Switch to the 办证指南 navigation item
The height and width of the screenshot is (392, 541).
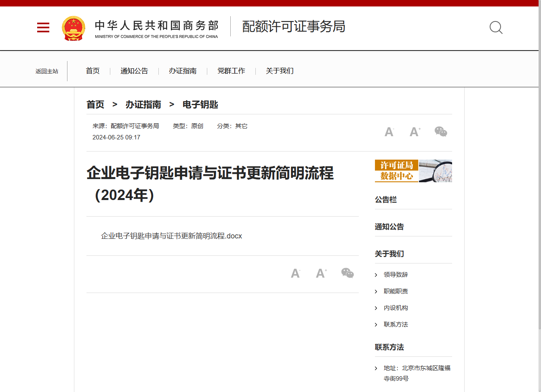click(183, 71)
